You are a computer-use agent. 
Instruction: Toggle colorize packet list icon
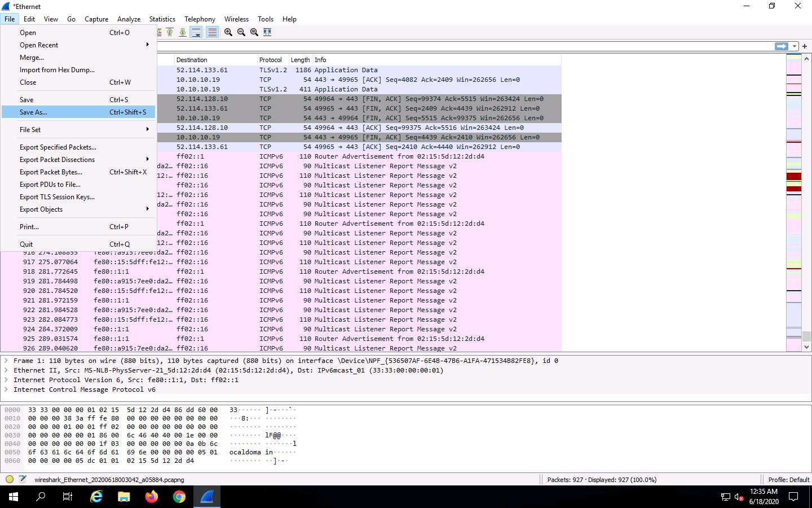[212, 32]
